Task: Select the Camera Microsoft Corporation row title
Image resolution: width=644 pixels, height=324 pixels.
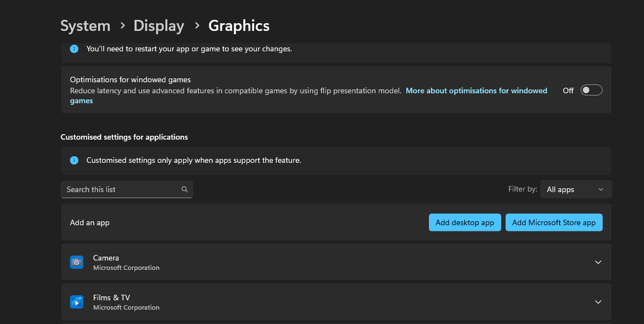Action: 106,258
